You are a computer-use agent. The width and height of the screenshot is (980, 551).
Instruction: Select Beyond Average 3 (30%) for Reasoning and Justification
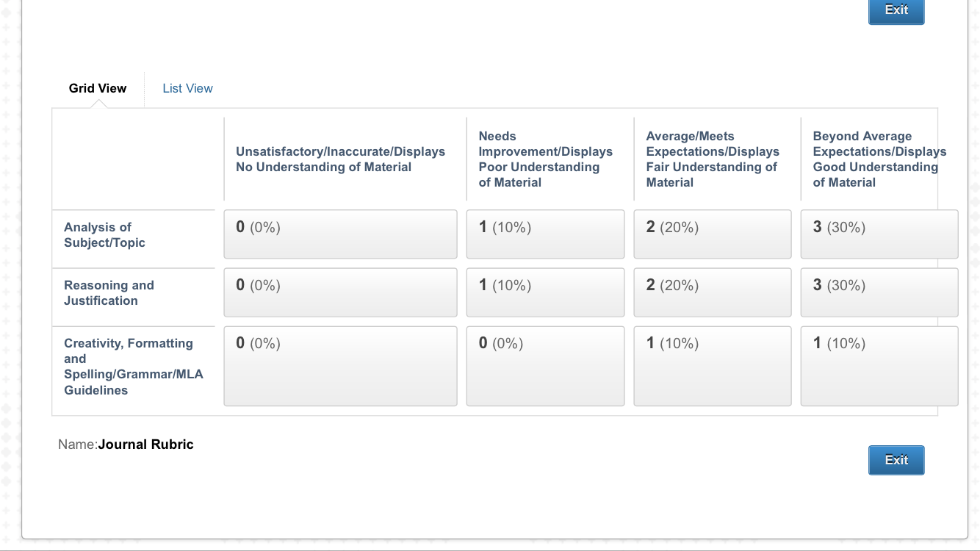879,292
